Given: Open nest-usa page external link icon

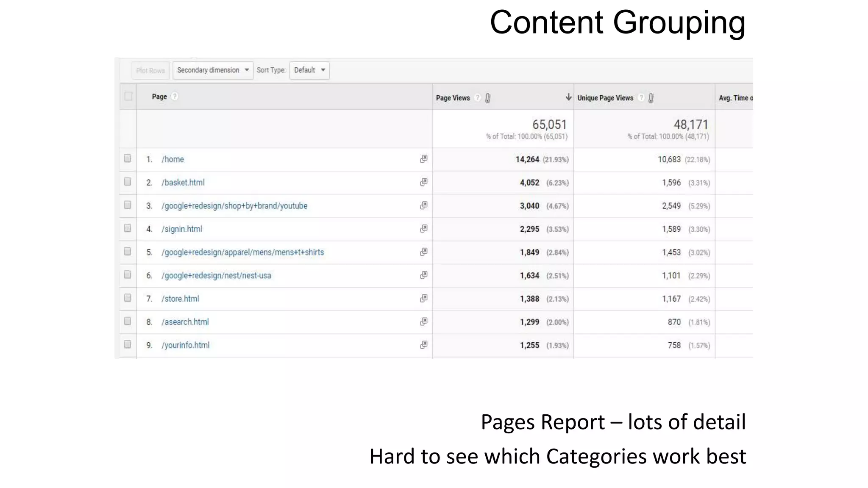Looking at the screenshot, I should coord(423,275).
